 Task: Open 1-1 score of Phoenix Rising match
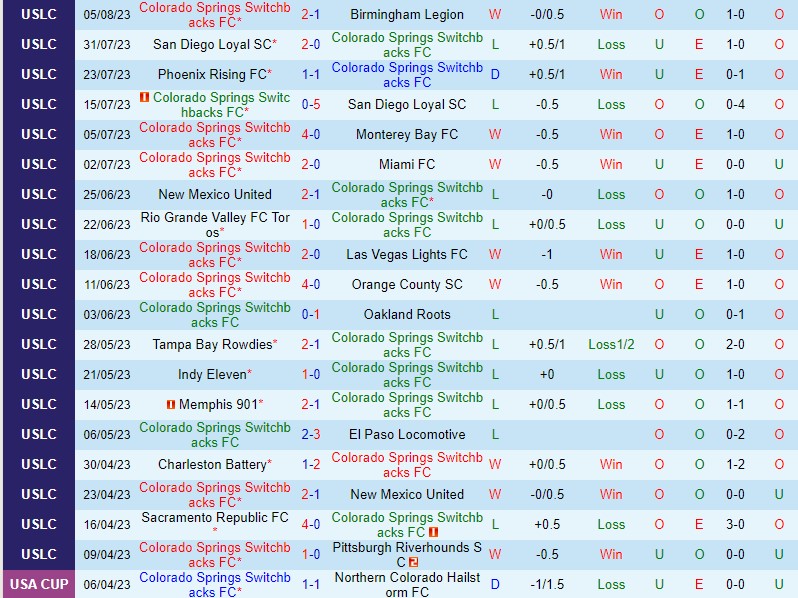click(310, 74)
